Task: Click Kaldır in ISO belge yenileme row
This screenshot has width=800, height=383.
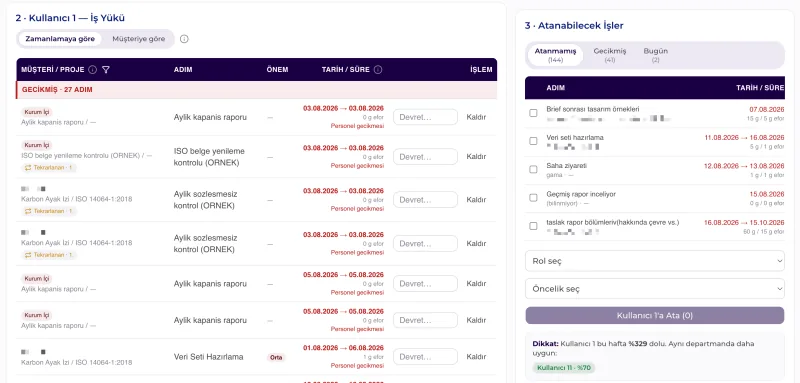Action: [x=476, y=157]
